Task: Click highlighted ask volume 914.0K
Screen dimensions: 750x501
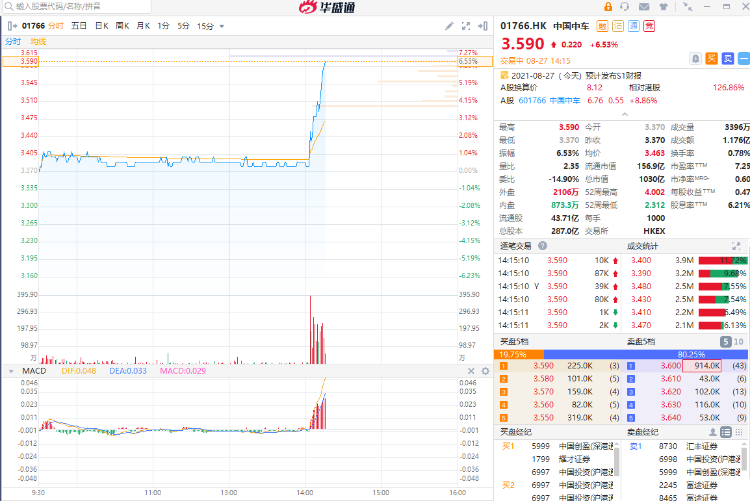Action: point(702,366)
